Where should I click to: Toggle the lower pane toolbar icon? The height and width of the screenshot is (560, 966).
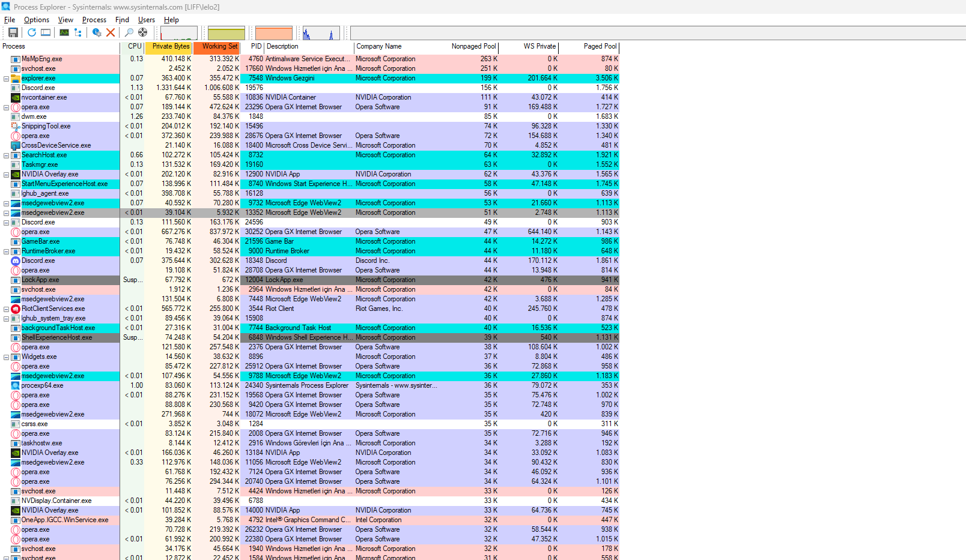click(46, 32)
